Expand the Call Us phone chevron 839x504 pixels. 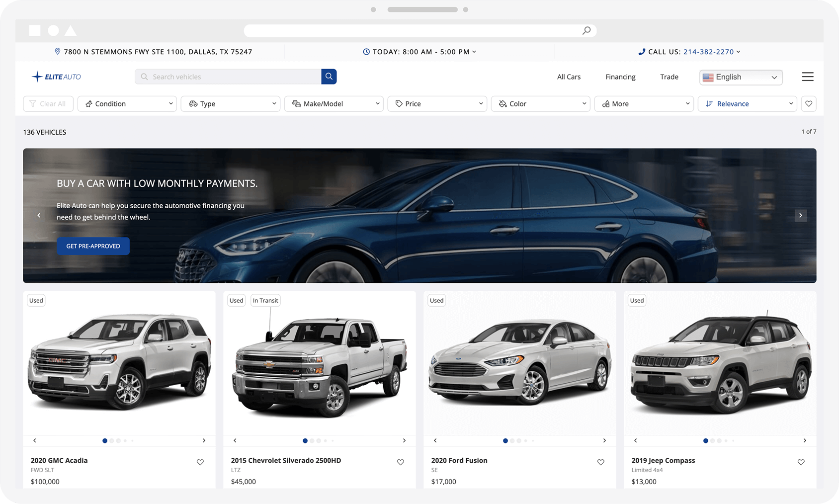[x=739, y=52]
